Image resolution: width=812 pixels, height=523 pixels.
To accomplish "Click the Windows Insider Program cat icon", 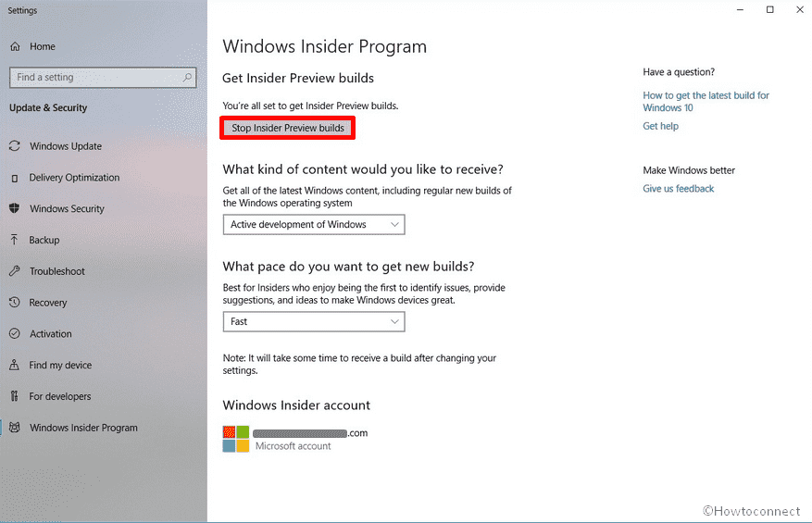I will coord(15,428).
